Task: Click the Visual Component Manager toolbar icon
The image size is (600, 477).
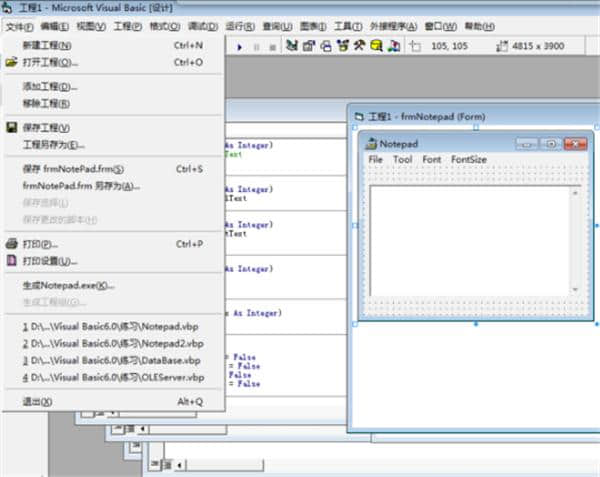Action: pos(391,46)
